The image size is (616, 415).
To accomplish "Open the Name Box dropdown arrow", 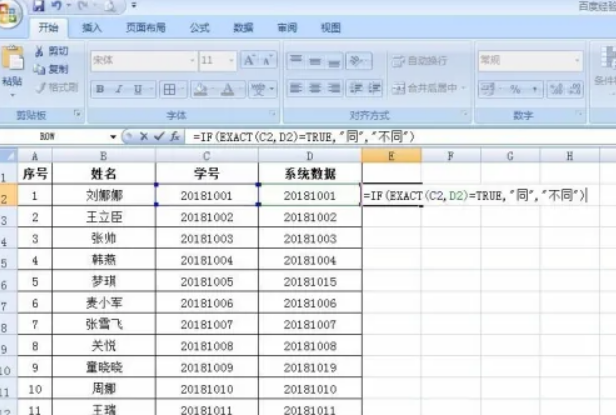I will coord(113,137).
